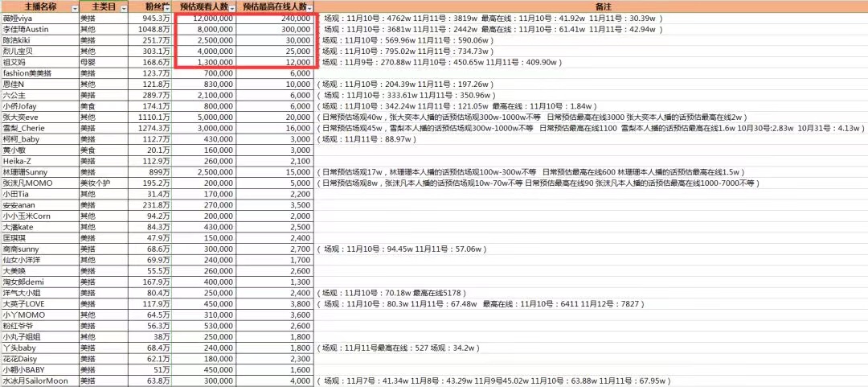Select the 洋气大小姐 remarks cell
This screenshot has height=387, width=868.
tap(591, 293)
